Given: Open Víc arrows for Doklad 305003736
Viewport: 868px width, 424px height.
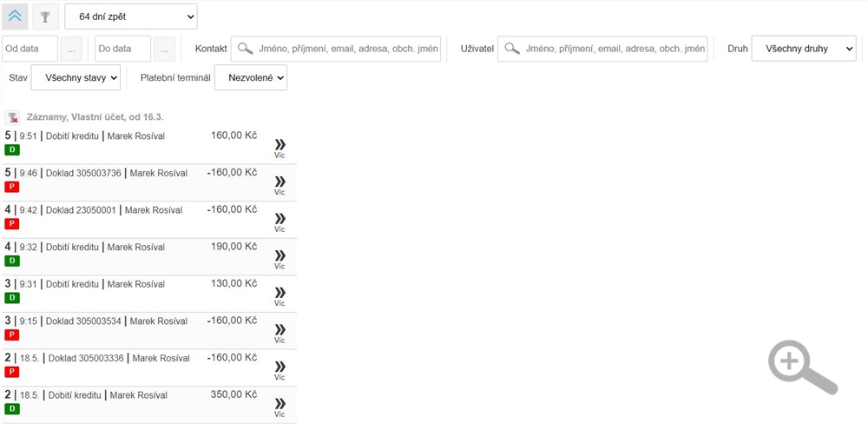Looking at the screenshot, I should (x=280, y=185).
